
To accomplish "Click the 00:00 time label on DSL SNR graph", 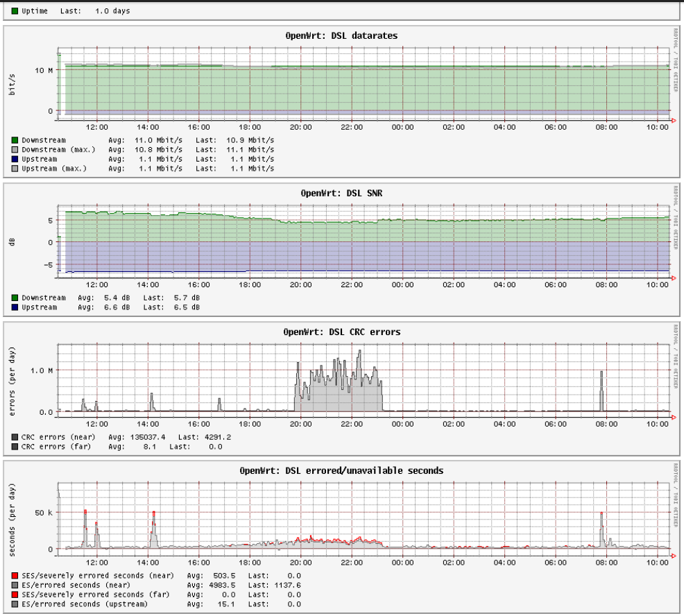I will 402,285.
